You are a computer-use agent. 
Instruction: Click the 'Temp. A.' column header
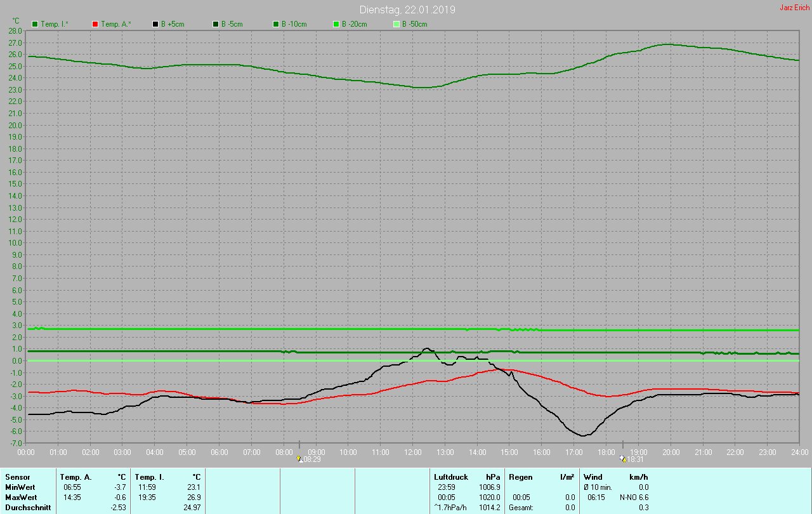[x=76, y=477]
